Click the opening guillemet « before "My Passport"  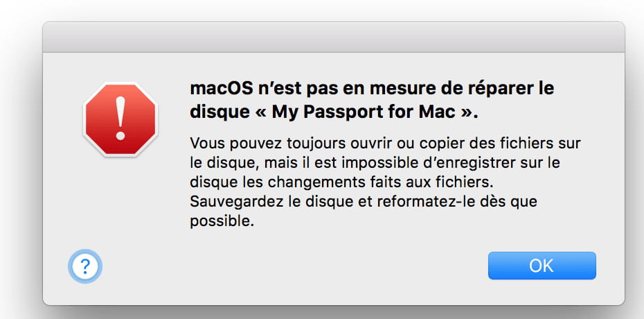coord(260,114)
